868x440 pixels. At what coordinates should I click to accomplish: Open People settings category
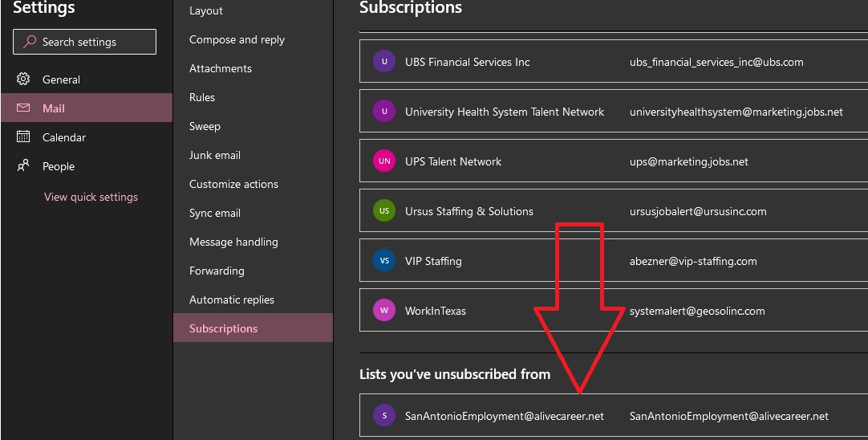click(x=87, y=165)
